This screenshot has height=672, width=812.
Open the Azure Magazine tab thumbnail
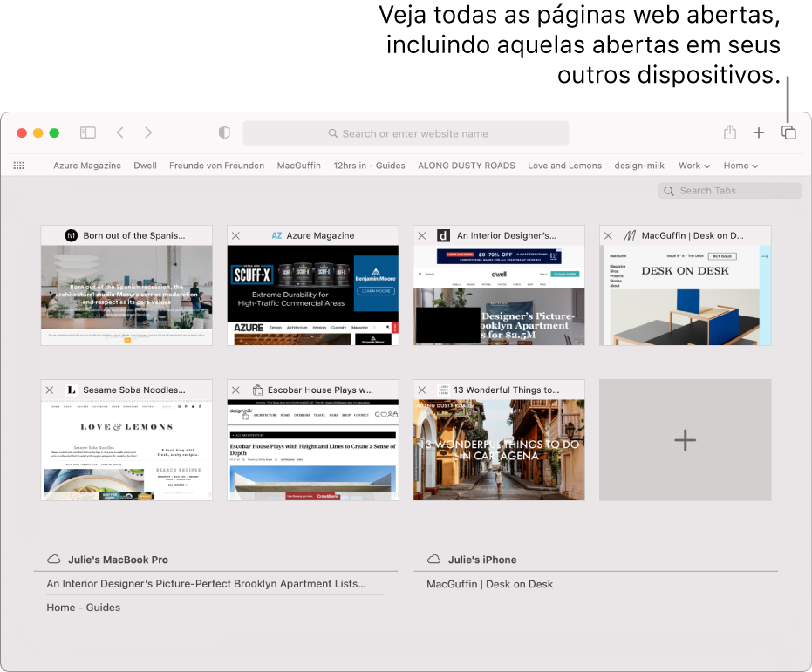point(313,295)
